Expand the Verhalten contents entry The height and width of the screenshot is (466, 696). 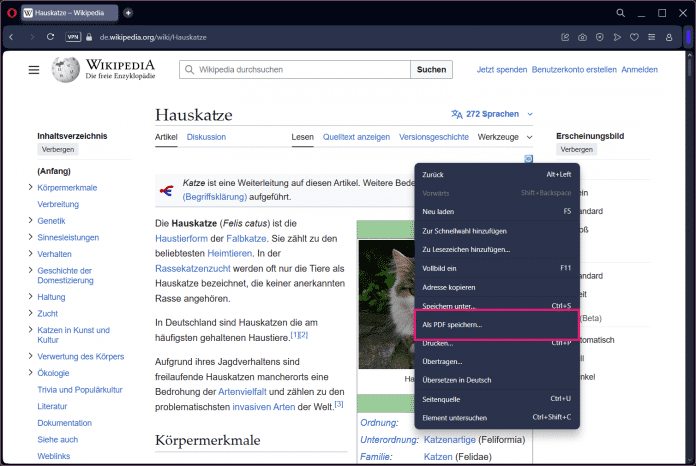[x=31, y=253]
